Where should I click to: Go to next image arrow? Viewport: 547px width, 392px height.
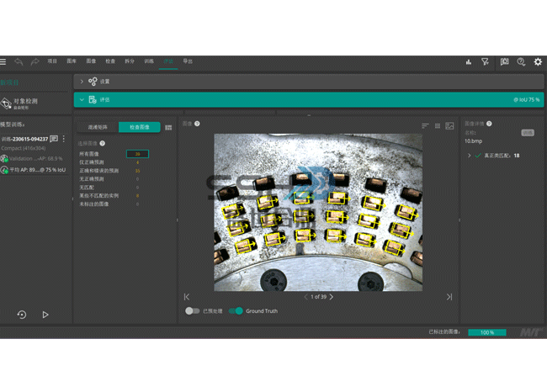(332, 297)
